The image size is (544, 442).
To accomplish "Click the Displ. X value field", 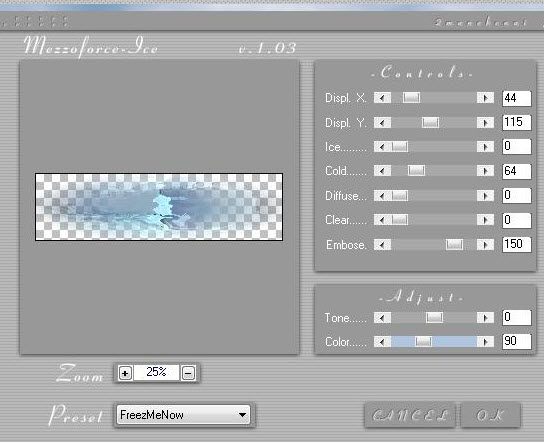I will pyautogui.click(x=517, y=98).
